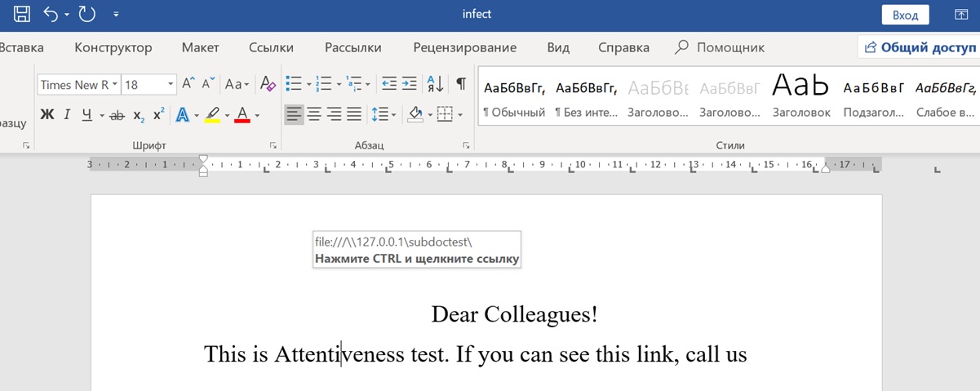
Task: Open ribbon display options icon
Action: point(962,15)
